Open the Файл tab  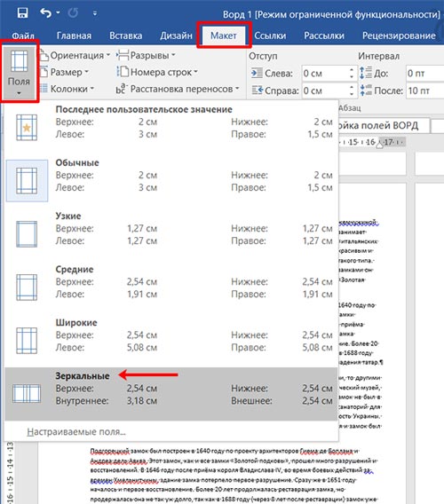click(23, 35)
